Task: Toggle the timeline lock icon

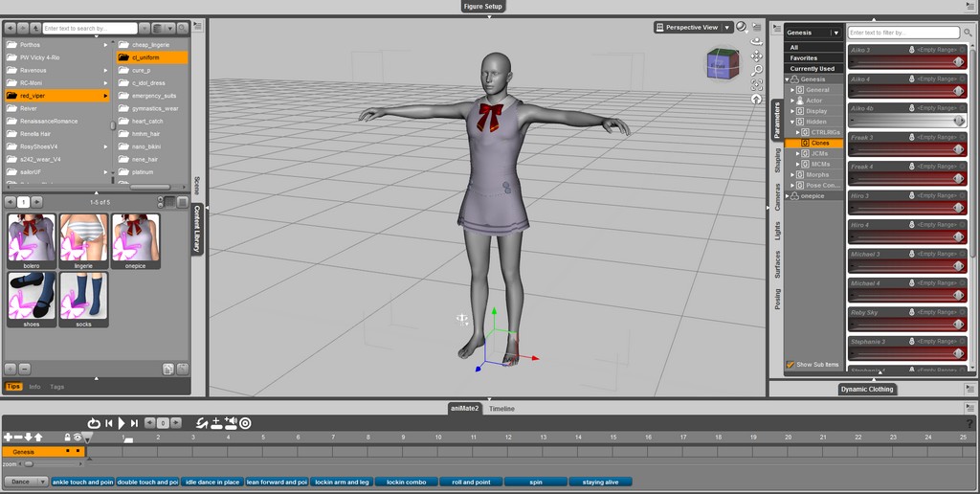Action: click(68, 438)
